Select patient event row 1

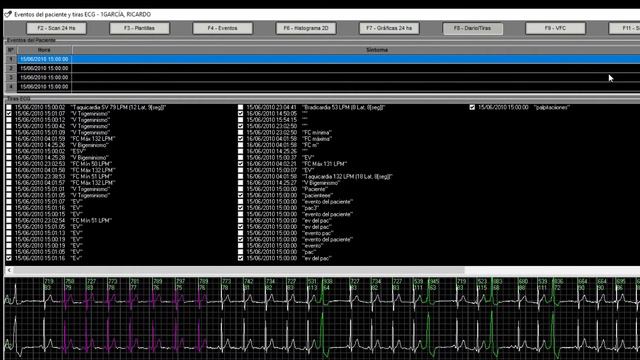pyautogui.click(x=322, y=59)
